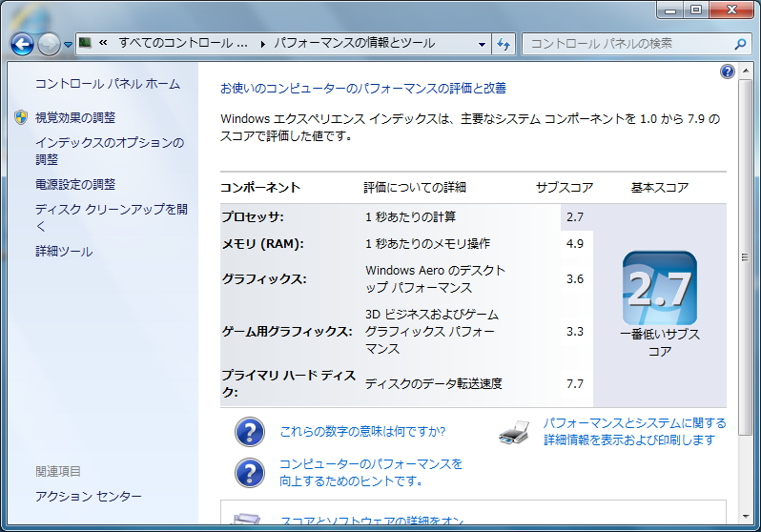761x532 pixels.
Task: Click the 関連項目 section label
Action: tap(58, 471)
